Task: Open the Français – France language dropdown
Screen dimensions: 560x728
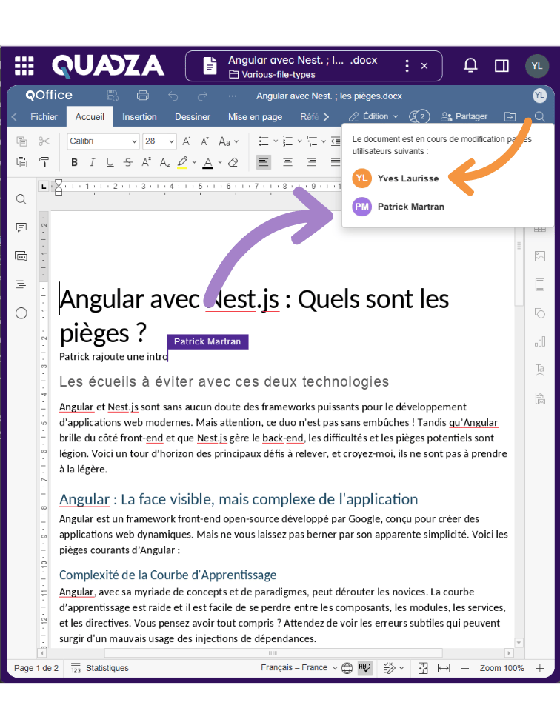Action: (299, 668)
